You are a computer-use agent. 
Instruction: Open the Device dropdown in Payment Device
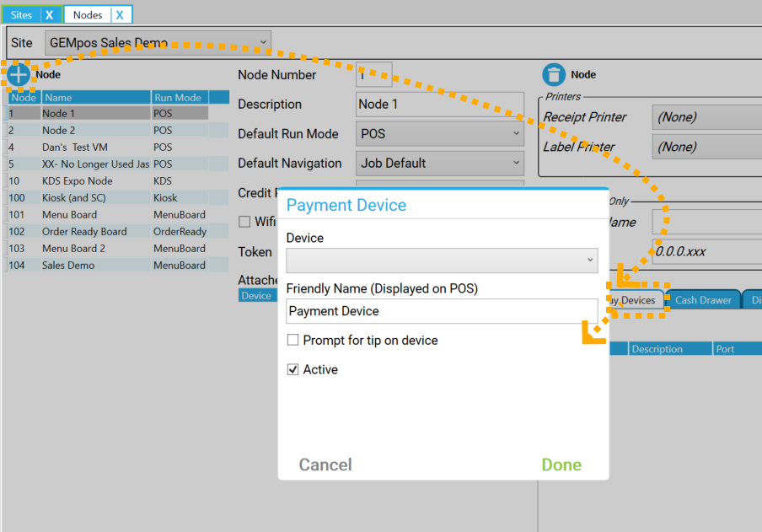tap(442, 261)
